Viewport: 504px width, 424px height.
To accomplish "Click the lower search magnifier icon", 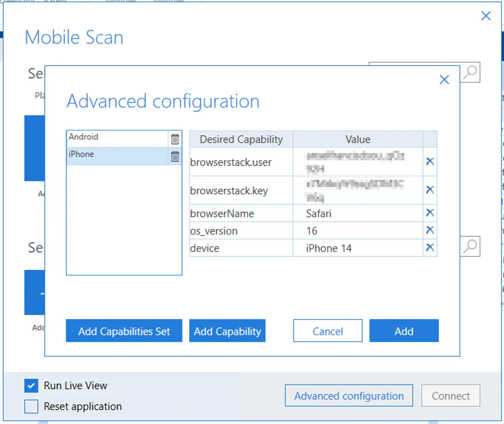I will pyautogui.click(x=470, y=246).
